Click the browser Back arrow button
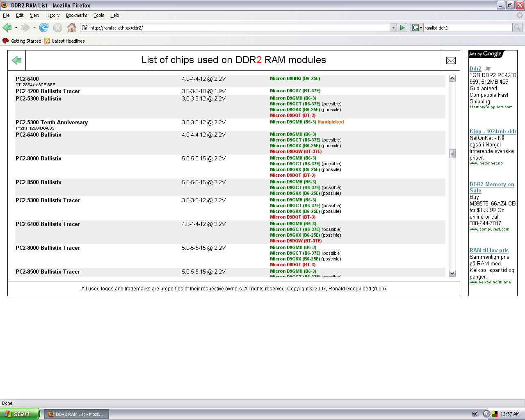This screenshot has width=525, height=420. click(7, 27)
